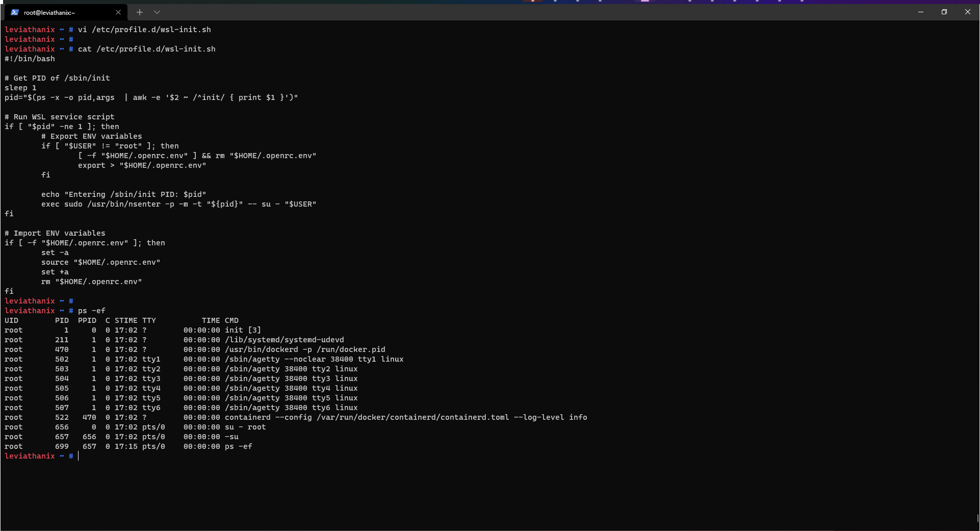Open the new tab dropdown chevron
This screenshot has width=980, height=531.
click(157, 12)
